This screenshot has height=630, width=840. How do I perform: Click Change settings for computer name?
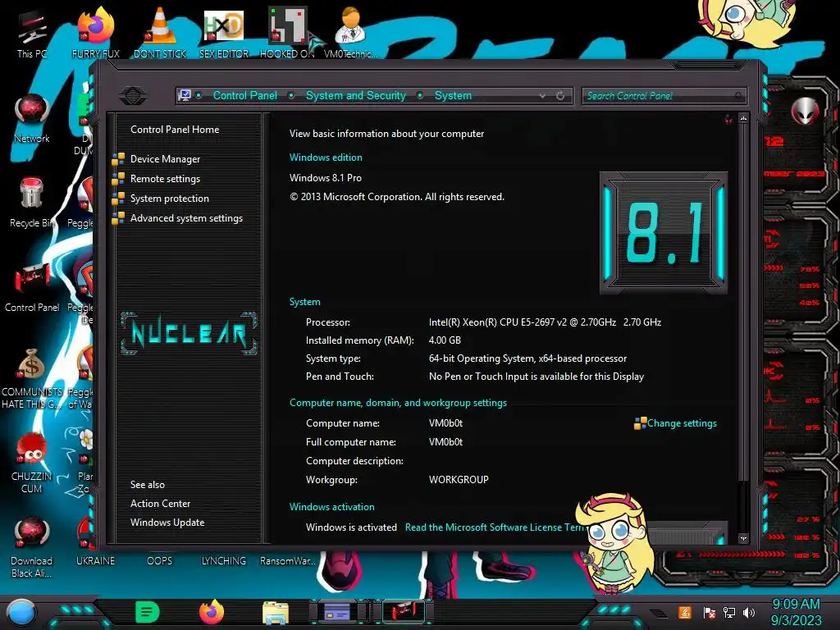click(682, 423)
